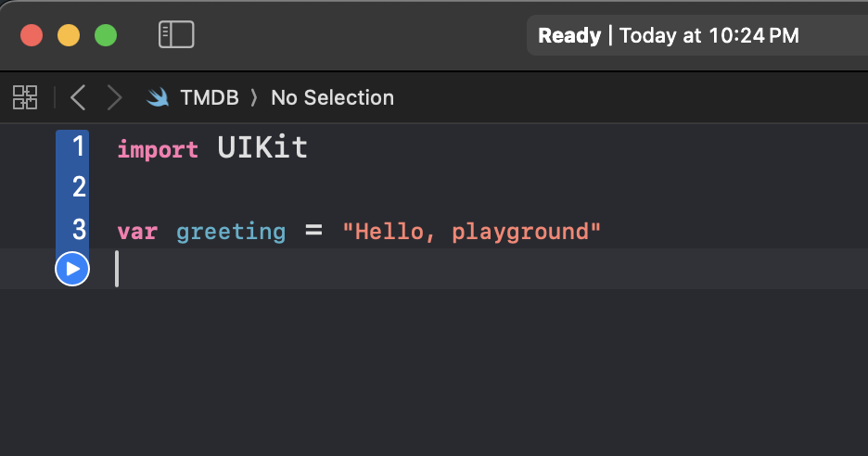Screen dimensions: 868x456
Task: Go forward with the right chevron
Action: (x=114, y=97)
